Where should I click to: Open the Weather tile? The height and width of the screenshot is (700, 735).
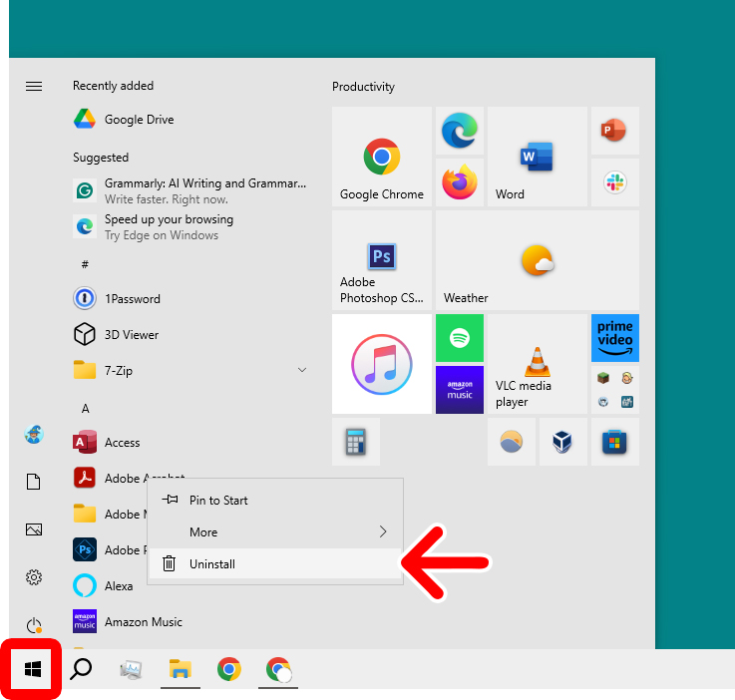pos(538,260)
